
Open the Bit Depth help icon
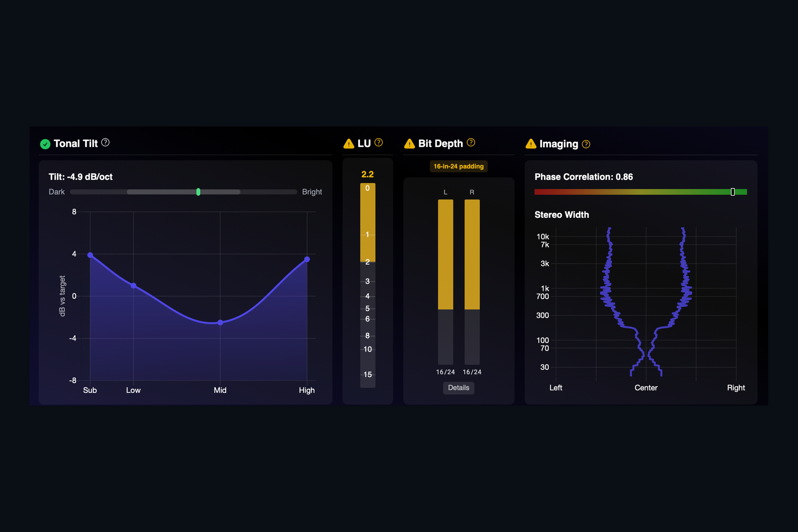(471, 142)
